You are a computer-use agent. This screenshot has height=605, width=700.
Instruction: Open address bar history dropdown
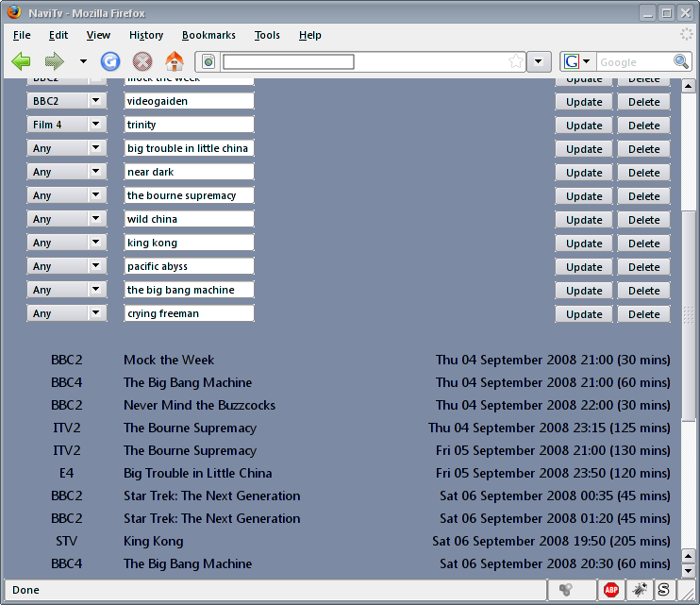[x=539, y=62]
